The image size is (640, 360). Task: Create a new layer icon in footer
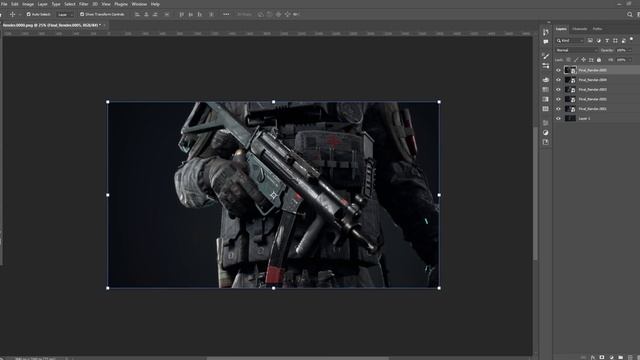(630, 357)
